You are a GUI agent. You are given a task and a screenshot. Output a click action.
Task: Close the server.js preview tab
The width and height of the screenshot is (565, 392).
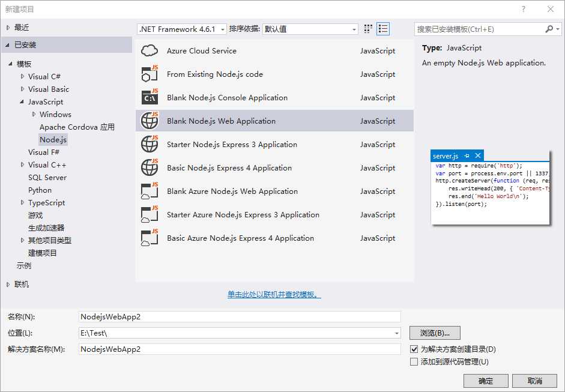pos(478,155)
